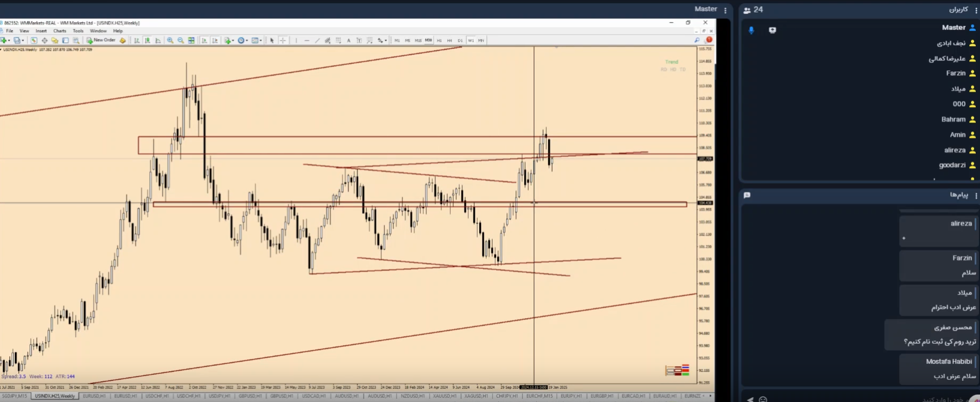Switch timeframe to H4
980x402 pixels.
(449, 40)
